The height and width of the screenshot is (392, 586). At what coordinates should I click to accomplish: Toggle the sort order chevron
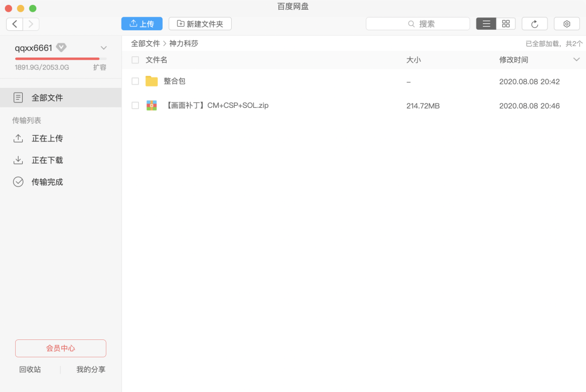point(576,60)
